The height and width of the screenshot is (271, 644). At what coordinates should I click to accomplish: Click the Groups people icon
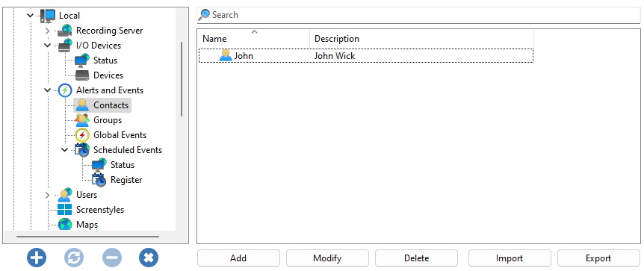pos(82,120)
